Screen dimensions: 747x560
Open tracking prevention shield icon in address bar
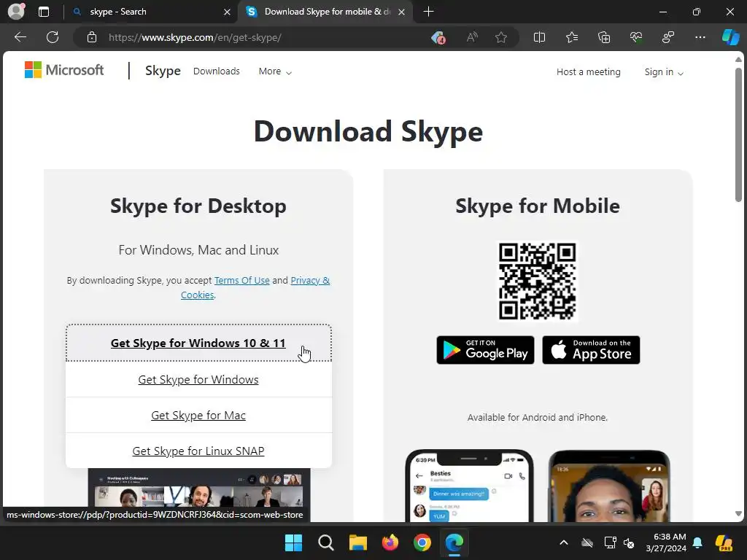pyautogui.click(x=438, y=37)
